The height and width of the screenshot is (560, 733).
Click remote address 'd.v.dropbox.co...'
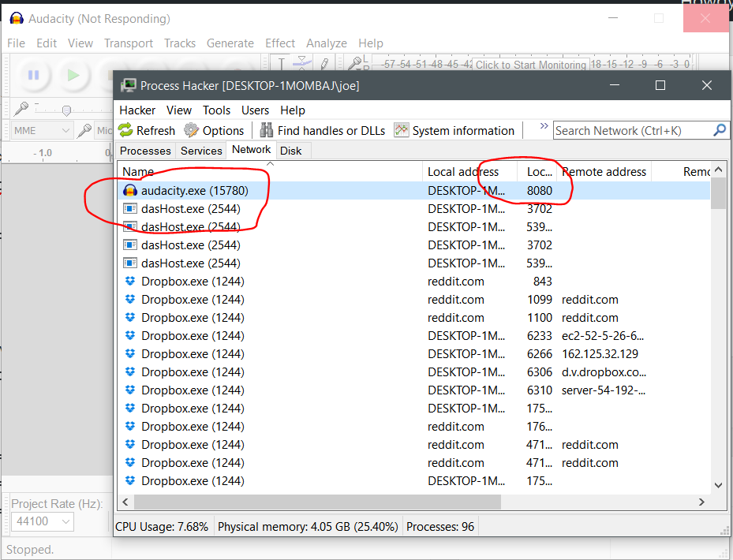[604, 372]
